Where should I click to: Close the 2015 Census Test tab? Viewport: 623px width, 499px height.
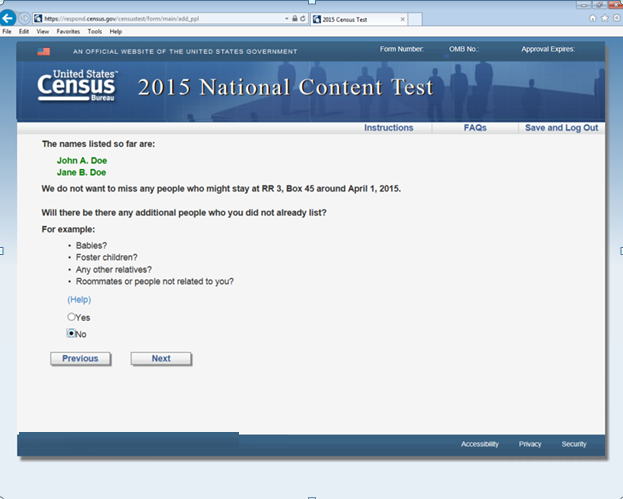click(402, 19)
